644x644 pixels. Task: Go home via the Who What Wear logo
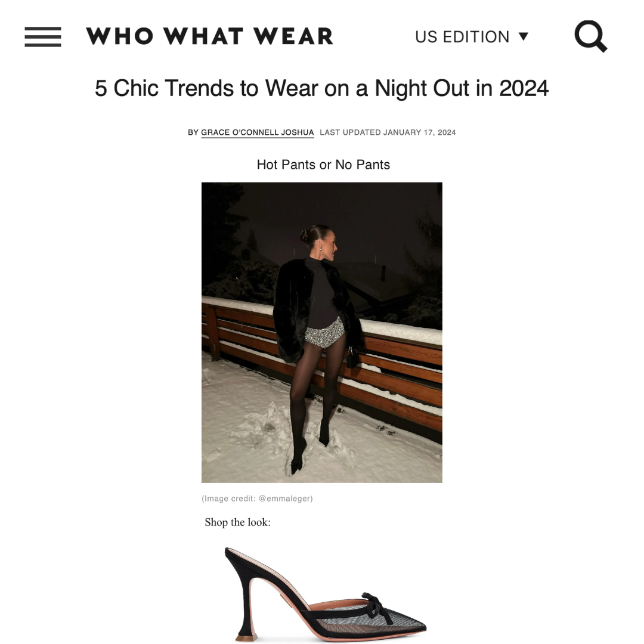(209, 36)
